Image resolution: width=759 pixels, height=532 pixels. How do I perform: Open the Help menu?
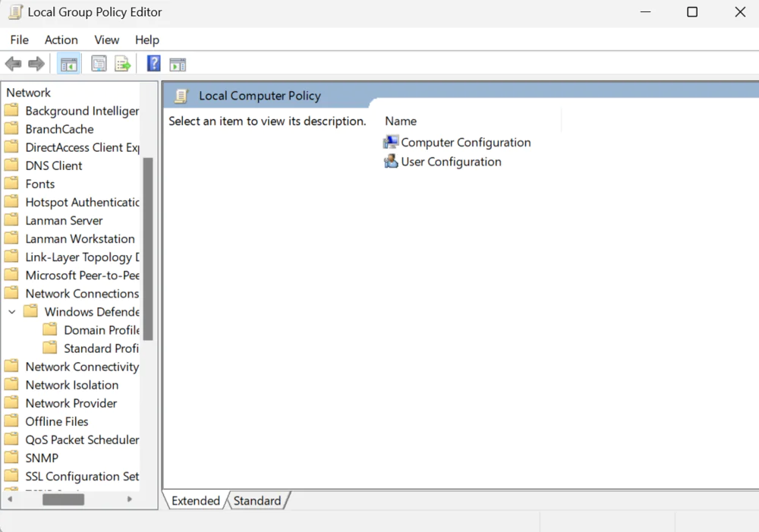pyautogui.click(x=146, y=39)
